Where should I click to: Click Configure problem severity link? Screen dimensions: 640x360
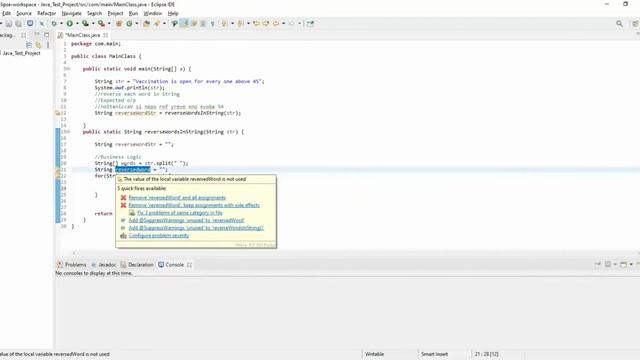click(x=159, y=236)
